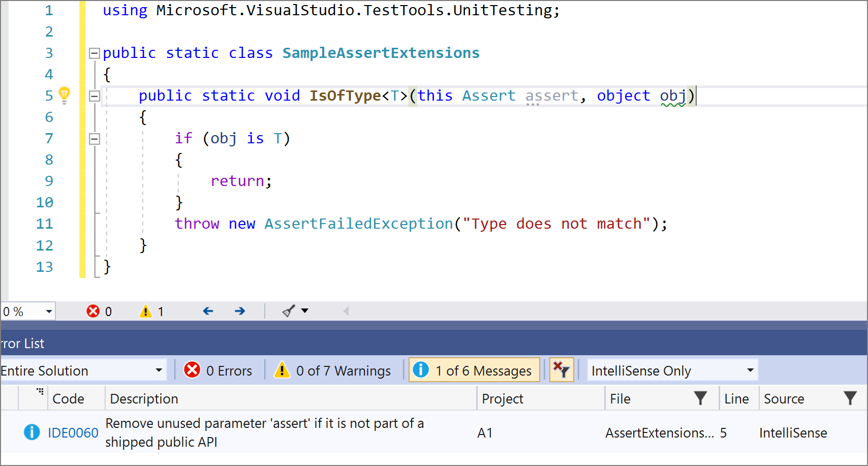Click the yellow warning count indicator
This screenshot has width=868, height=466.
coord(151,311)
